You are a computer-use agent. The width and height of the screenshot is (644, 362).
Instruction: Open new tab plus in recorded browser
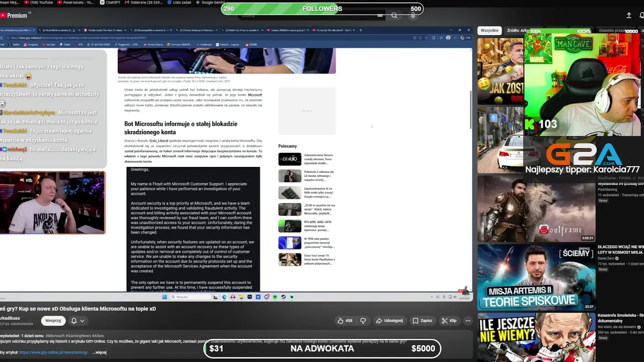(361, 30)
